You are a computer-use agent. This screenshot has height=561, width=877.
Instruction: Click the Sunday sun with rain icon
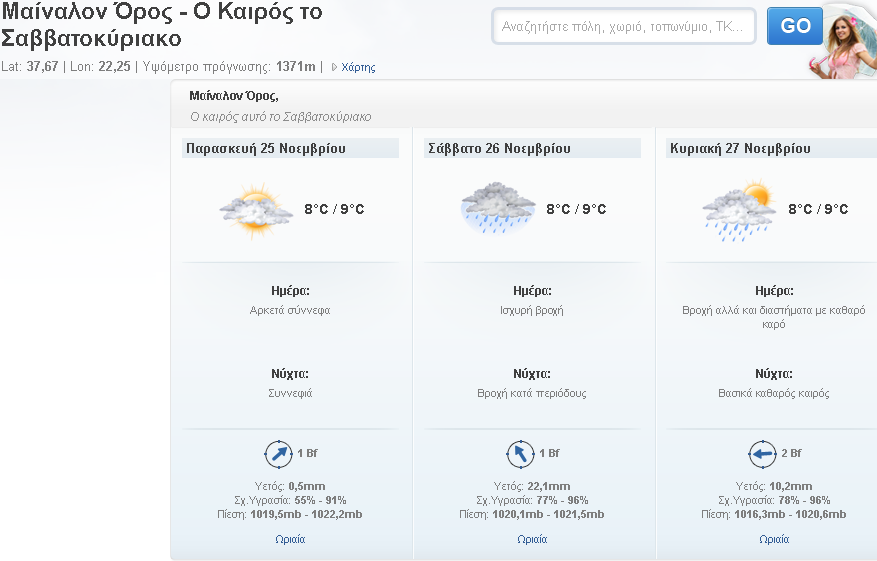click(x=739, y=210)
